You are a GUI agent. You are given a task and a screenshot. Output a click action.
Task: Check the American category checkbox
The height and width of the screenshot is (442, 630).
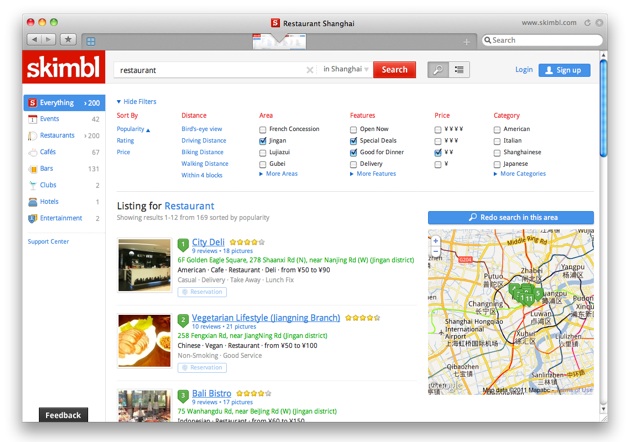pos(497,129)
